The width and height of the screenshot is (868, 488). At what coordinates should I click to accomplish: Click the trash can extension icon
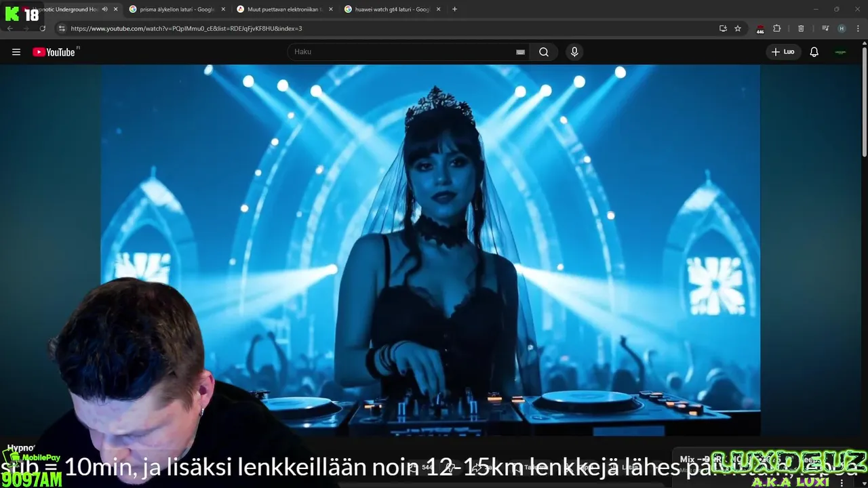(x=801, y=28)
